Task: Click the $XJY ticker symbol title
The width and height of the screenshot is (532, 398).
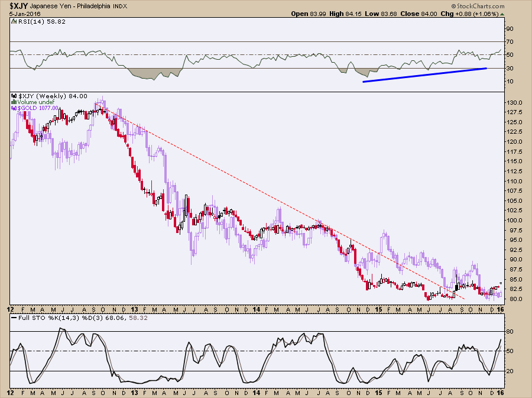Action: point(19,6)
